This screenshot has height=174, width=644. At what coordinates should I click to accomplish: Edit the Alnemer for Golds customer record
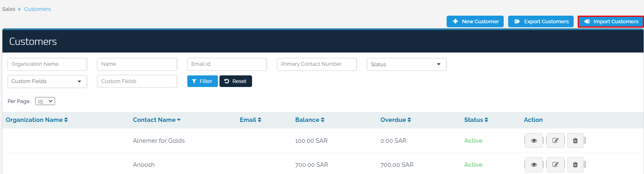tap(555, 141)
